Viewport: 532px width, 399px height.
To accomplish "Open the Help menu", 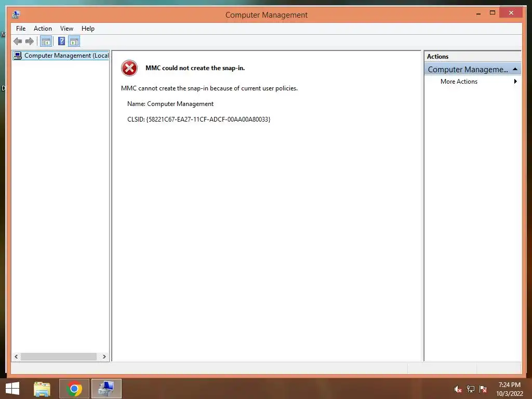I will [88, 29].
